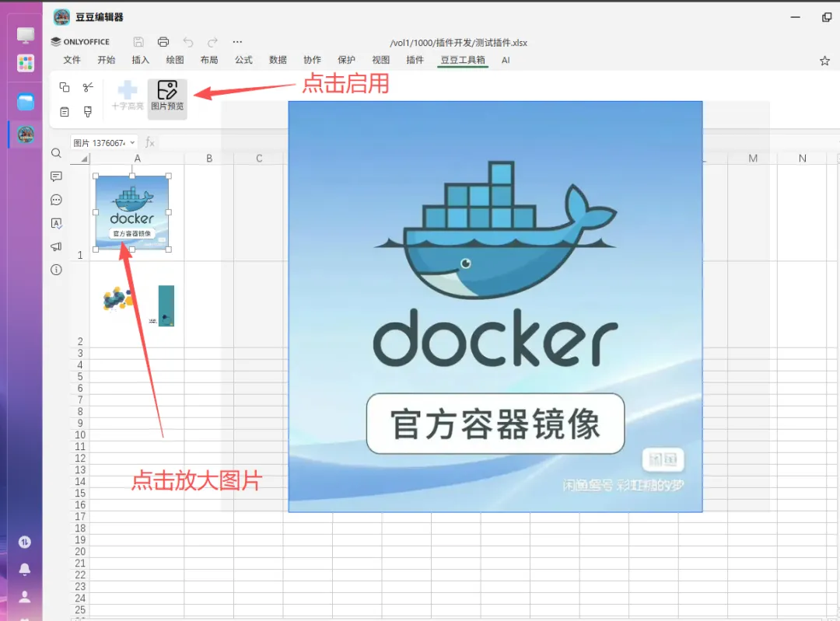
Task: Click the fx insert function button
Action: pos(150,142)
